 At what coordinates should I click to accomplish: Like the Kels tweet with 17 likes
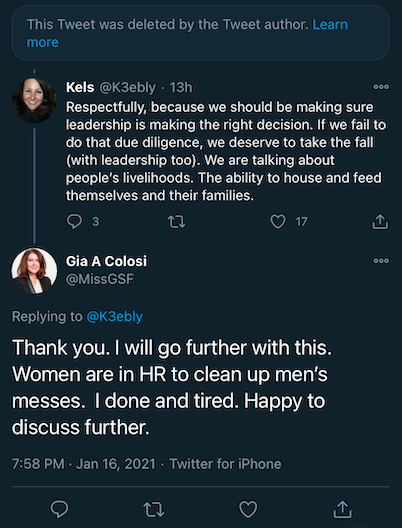coord(278,222)
